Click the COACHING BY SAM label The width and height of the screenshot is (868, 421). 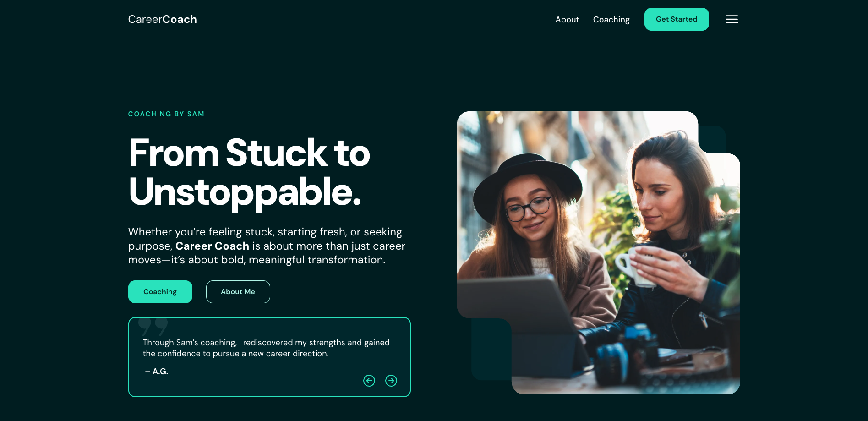[166, 114]
